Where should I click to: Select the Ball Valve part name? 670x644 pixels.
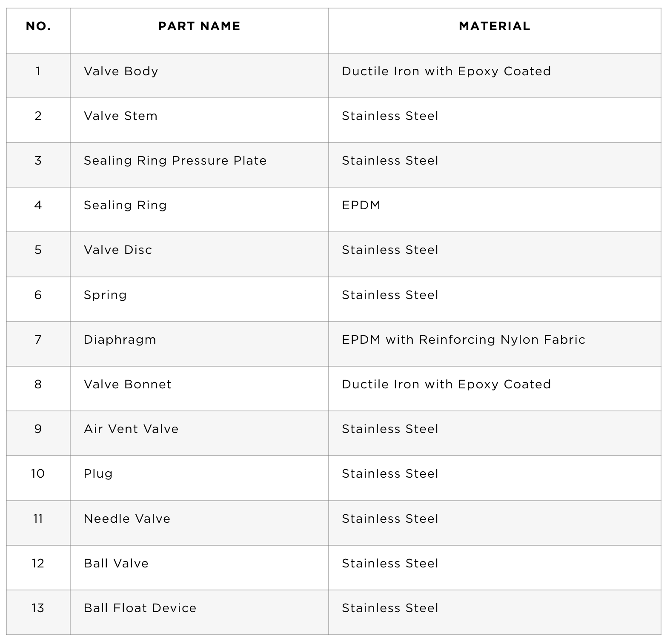116,563
